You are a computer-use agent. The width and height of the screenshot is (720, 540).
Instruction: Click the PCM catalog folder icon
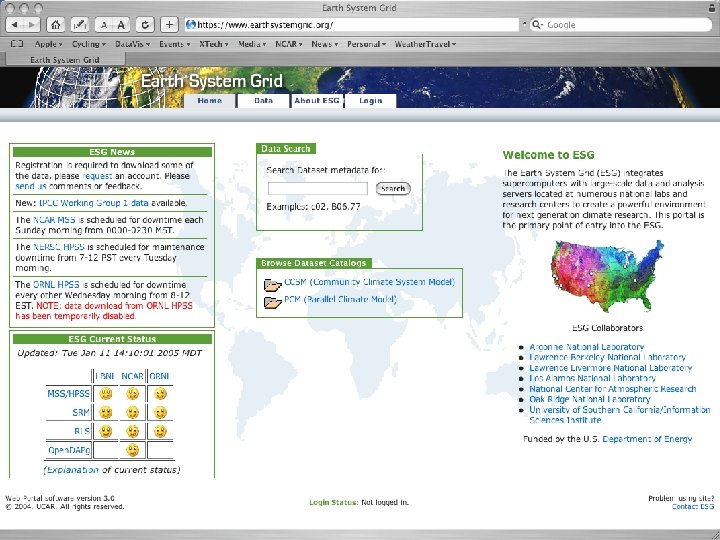(x=272, y=302)
